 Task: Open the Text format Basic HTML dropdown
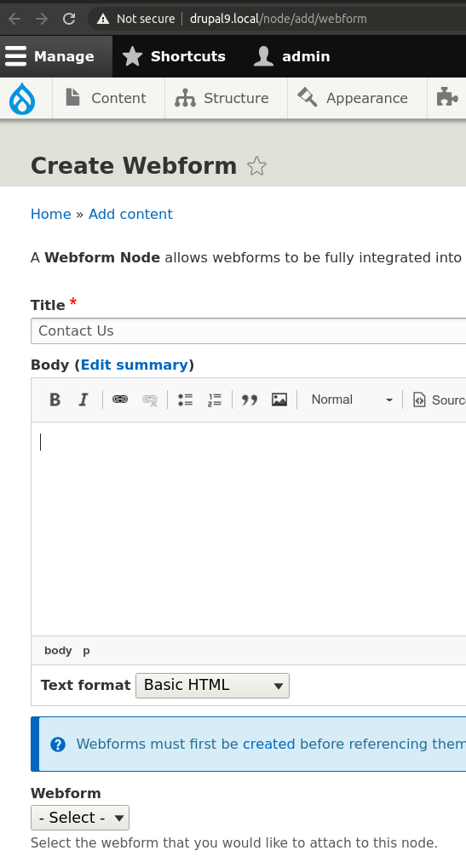click(212, 686)
